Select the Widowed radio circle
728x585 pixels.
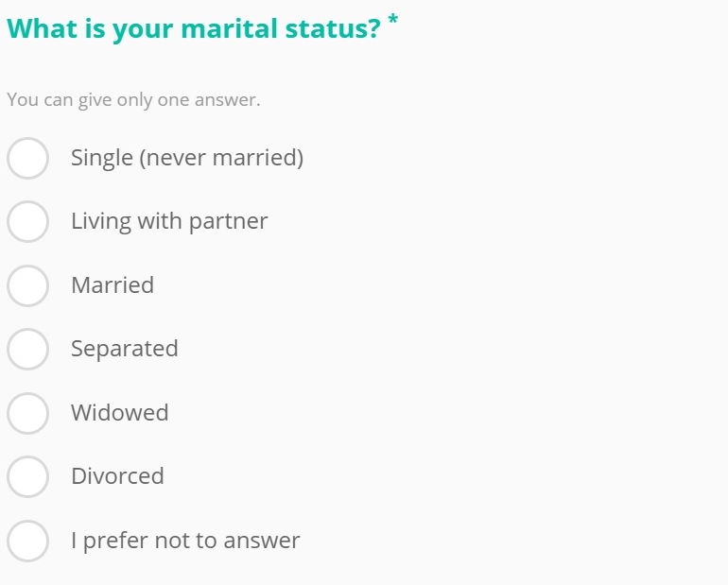27,413
